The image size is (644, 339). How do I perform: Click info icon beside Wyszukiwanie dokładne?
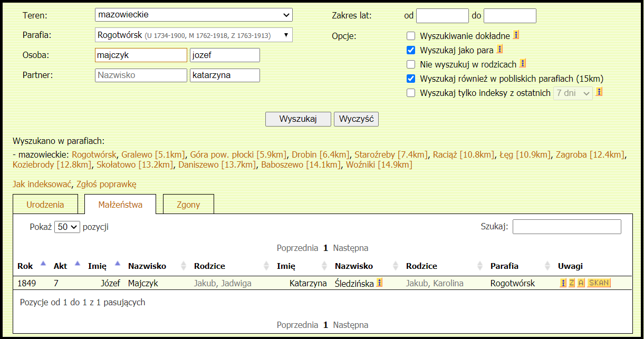[516, 35]
